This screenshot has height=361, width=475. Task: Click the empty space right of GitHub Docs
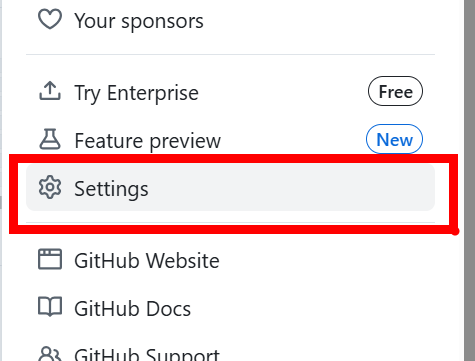[x=312, y=307]
